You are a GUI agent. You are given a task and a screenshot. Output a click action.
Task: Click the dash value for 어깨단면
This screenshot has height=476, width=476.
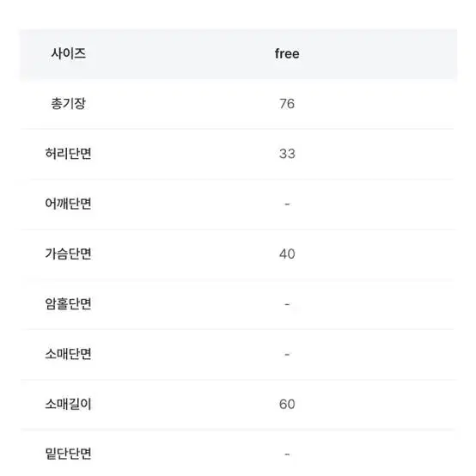point(287,204)
